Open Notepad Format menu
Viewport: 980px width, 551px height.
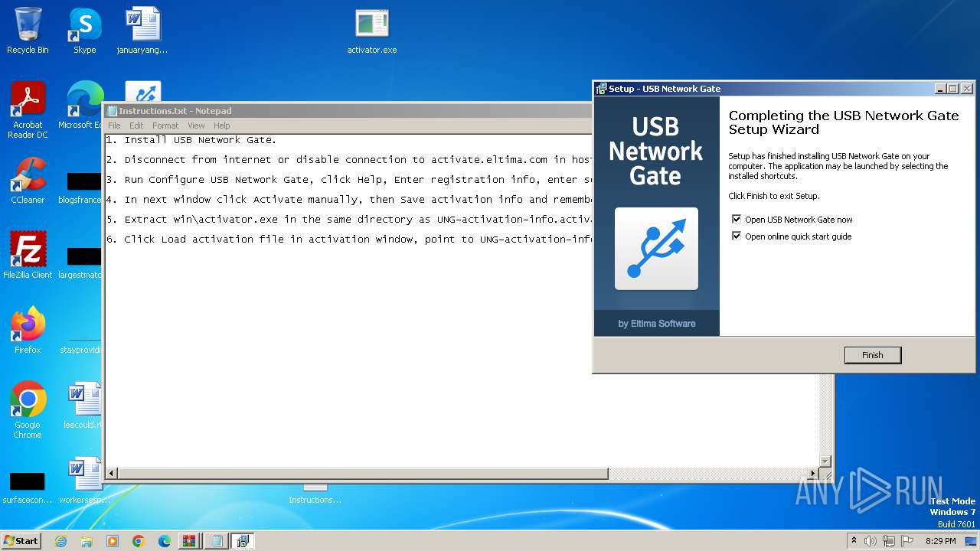tap(165, 126)
